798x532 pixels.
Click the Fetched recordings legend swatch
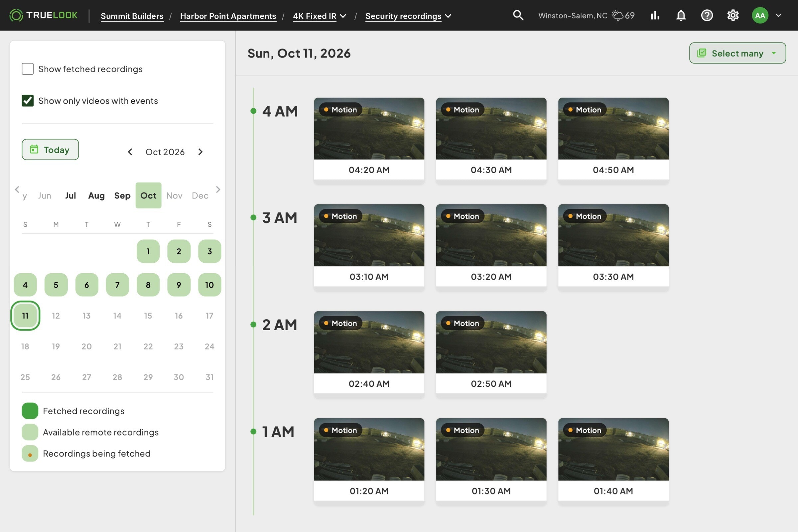click(x=30, y=411)
